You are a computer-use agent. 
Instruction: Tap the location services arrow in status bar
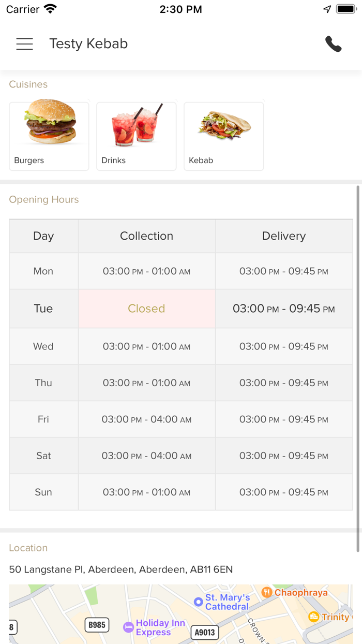point(327,9)
